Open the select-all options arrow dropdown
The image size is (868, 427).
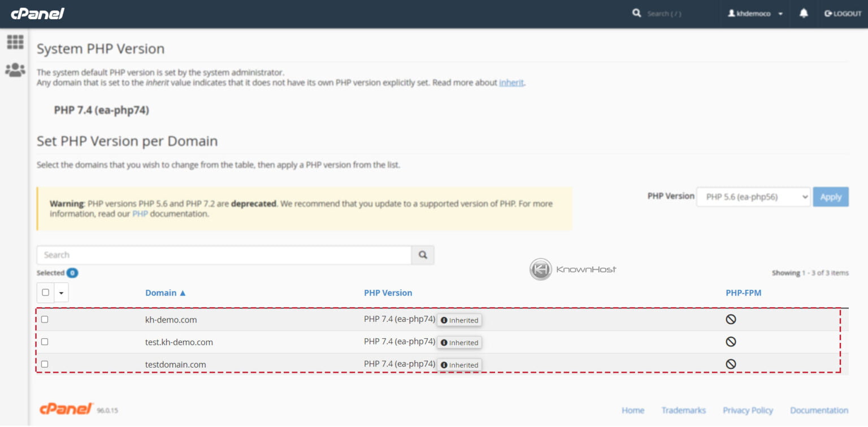point(60,292)
